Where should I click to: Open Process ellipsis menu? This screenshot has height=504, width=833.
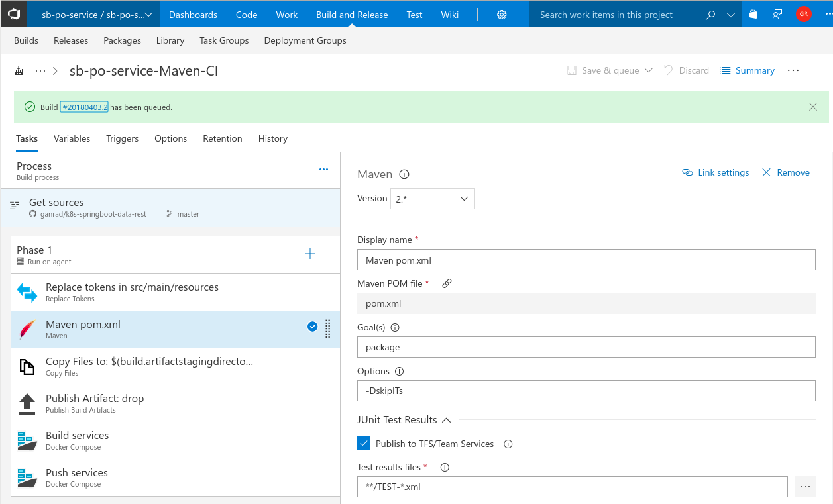point(323,170)
